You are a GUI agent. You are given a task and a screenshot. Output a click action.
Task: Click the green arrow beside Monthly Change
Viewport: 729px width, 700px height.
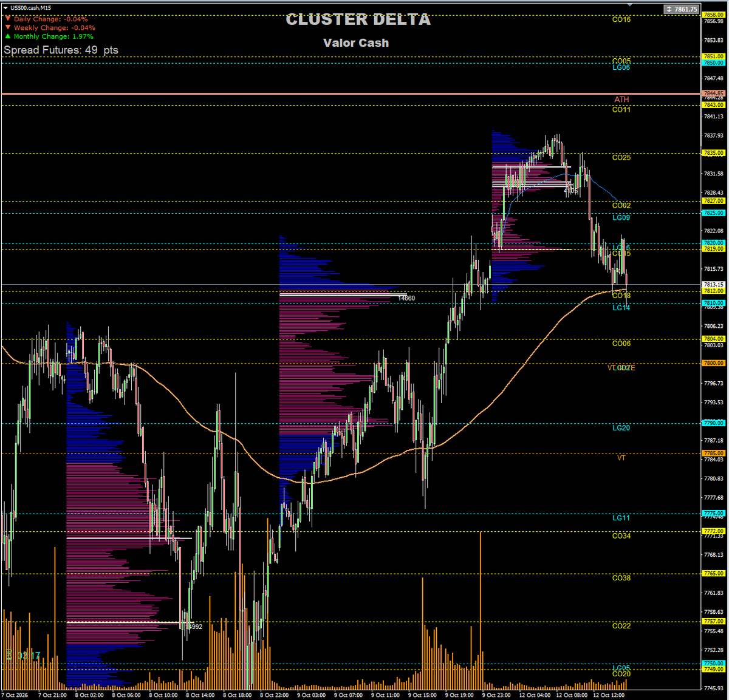(8, 36)
